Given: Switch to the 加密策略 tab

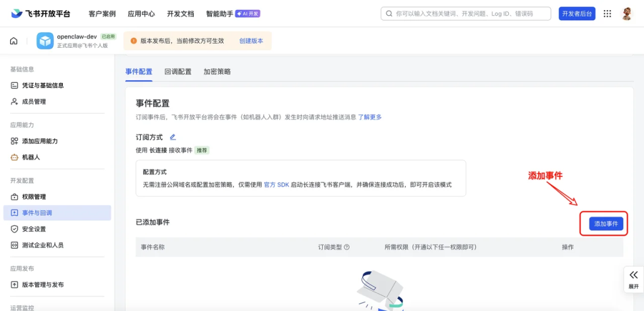Looking at the screenshot, I should tap(217, 72).
